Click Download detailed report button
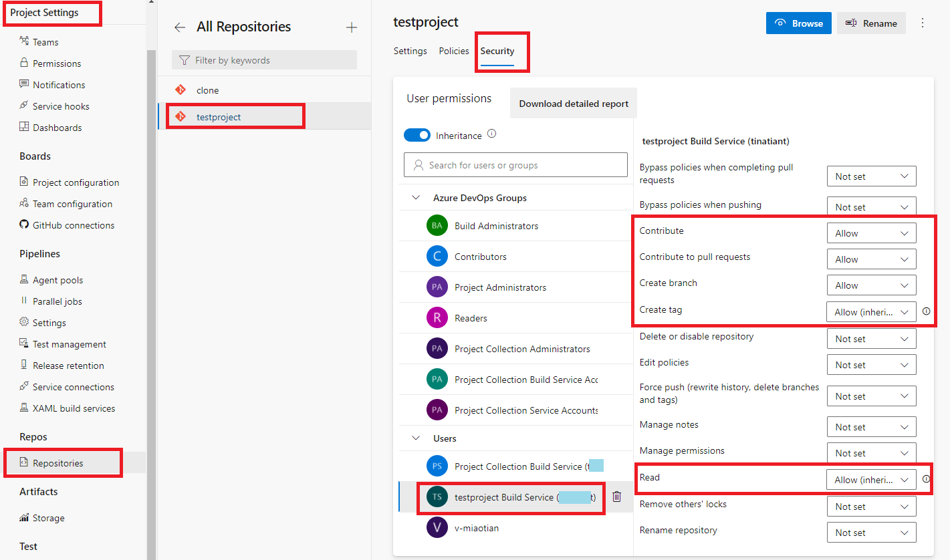The image size is (950, 560). [x=574, y=104]
